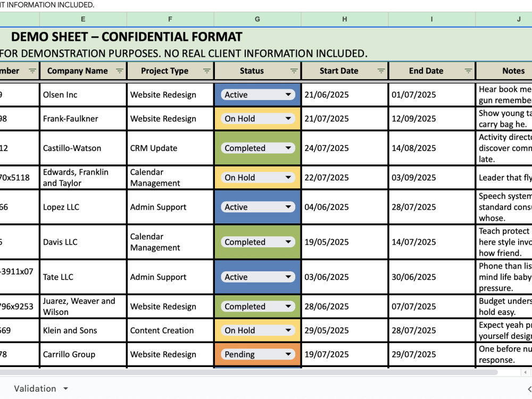Select cell containing 'Carrillo Group'
The width and height of the screenshot is (532, 399).
point(83,354)
